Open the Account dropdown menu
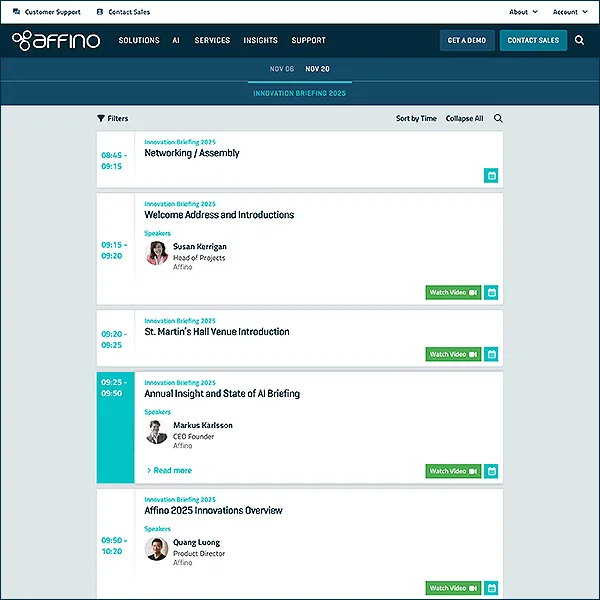 [x=571, y=12]
